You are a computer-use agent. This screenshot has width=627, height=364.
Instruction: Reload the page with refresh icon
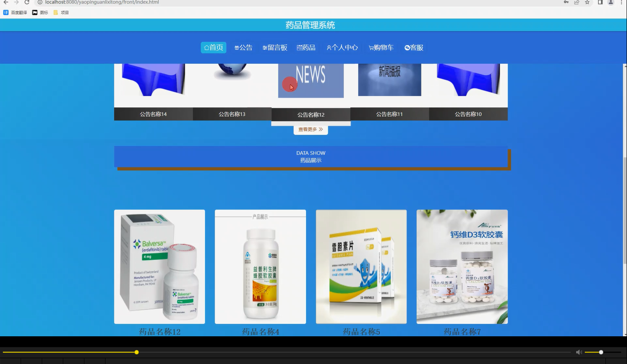point(27,2)
